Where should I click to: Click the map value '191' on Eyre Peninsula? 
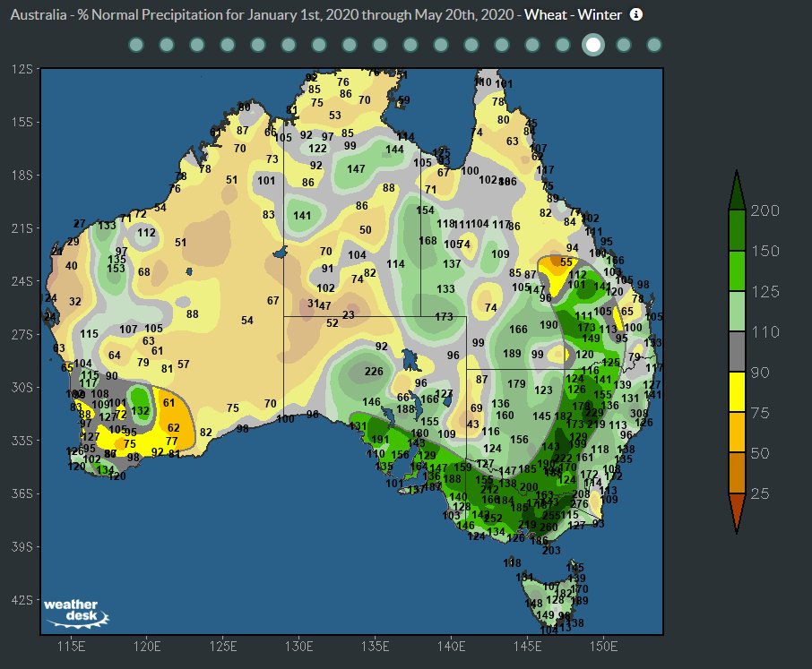(380, 439)
